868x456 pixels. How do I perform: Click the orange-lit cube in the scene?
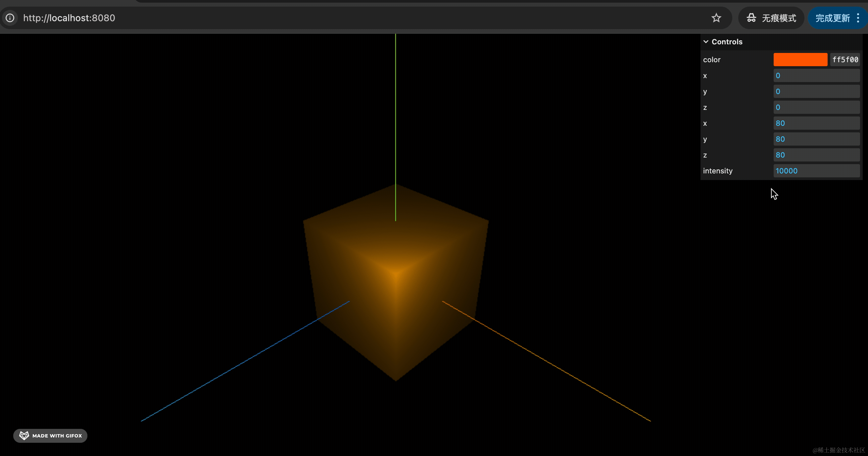click(396, 283)
